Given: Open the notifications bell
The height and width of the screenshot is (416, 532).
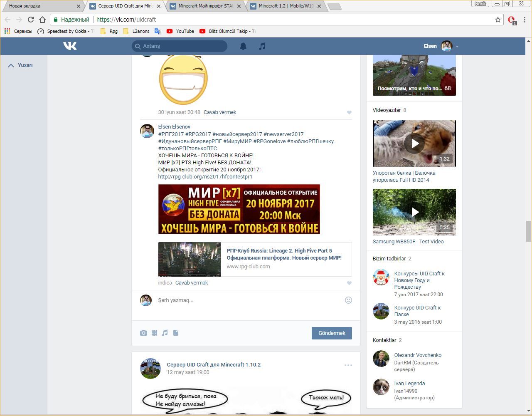Looking at the screenshot, I should [243, 46].
